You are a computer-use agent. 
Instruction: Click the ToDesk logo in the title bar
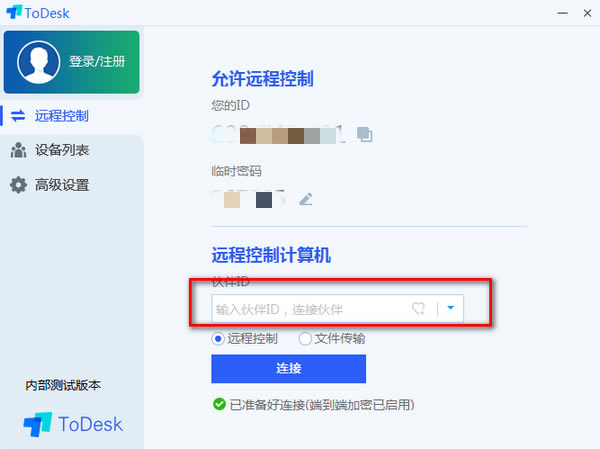[14, 12]
